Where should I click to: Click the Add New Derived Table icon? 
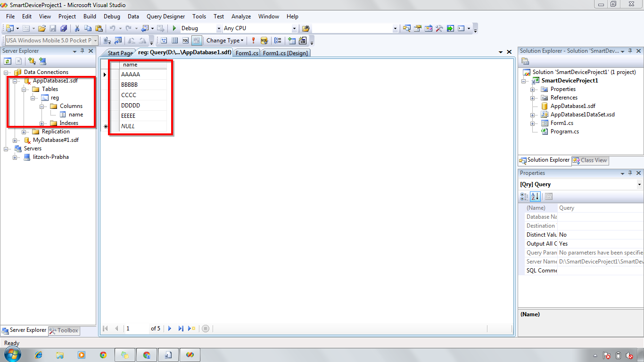click(303, 41)
